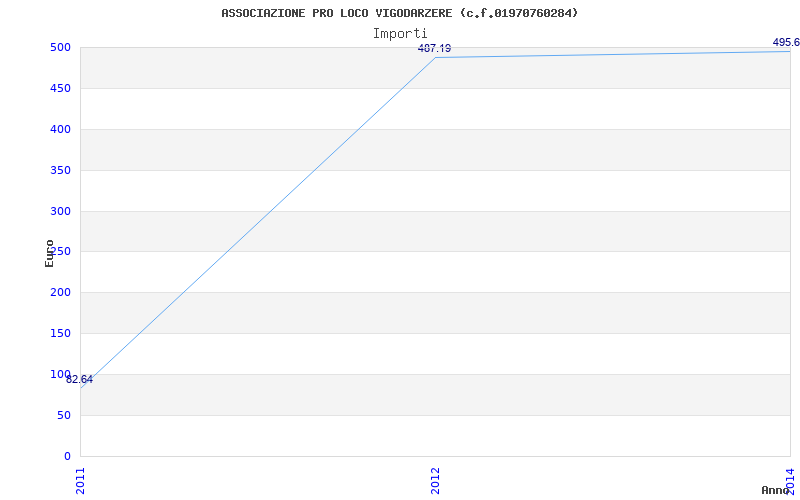Click the 2012 data point on the line
This screenshot has height=500, width=800.
pos(435,57)
